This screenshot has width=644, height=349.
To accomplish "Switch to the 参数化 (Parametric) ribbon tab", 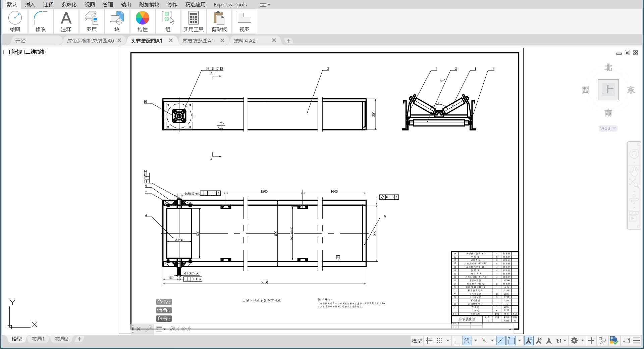I will pos(69,4).
